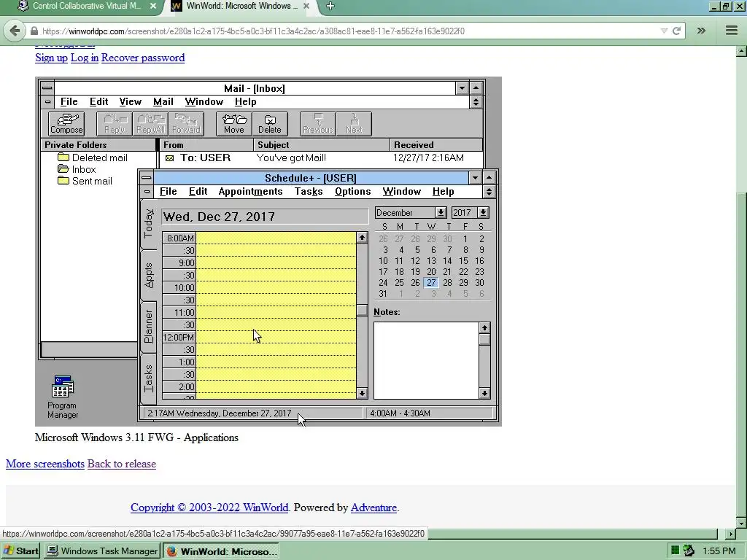Select December 15 in the calendar

[463, 261]
